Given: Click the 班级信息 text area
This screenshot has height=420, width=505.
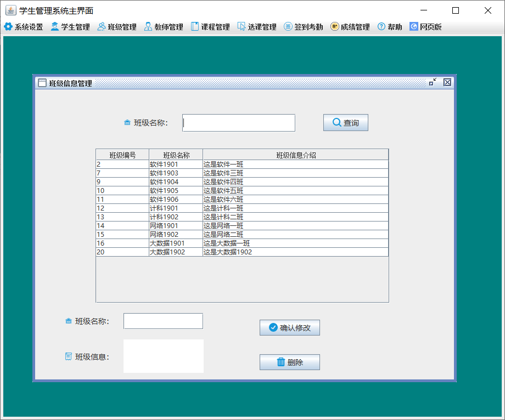Looking at the screenshot, I should (163, 355).
